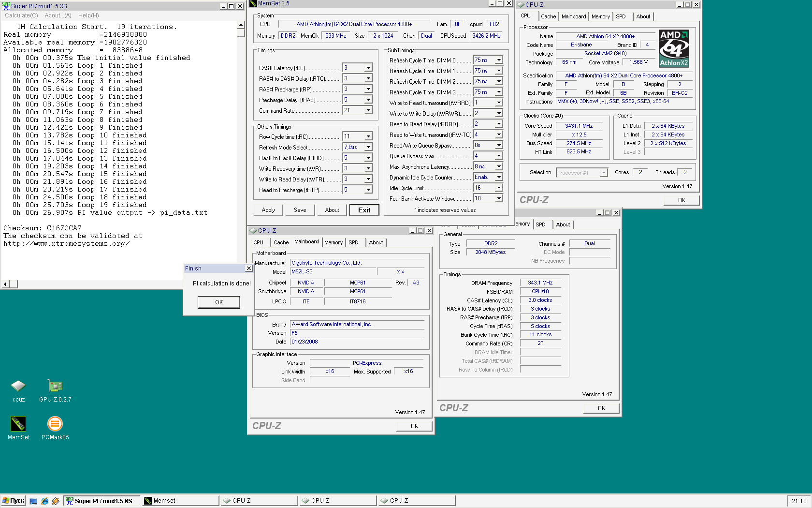Expand the Read/Write Queue Bypass dropdown

tap(499, 145)
